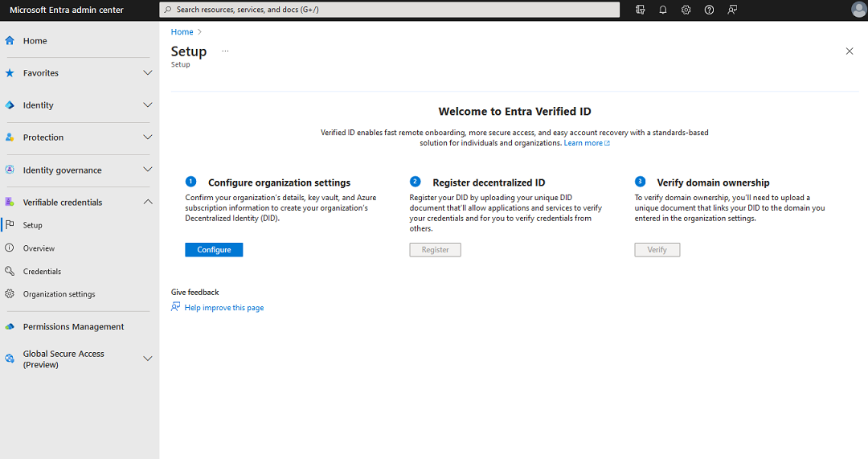Click the Global Secure Access globe icon
This screenshot has height=459, width=868.
click(x=10, y=359)
